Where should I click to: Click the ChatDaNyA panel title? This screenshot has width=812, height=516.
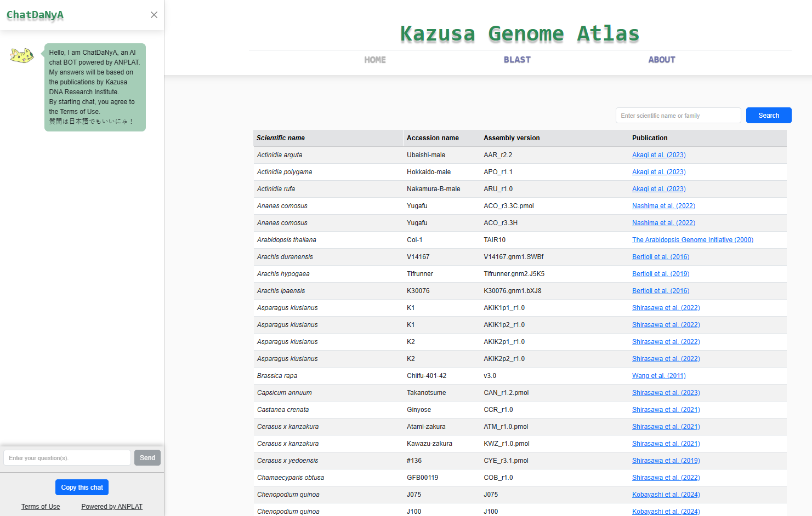[35, 15]
